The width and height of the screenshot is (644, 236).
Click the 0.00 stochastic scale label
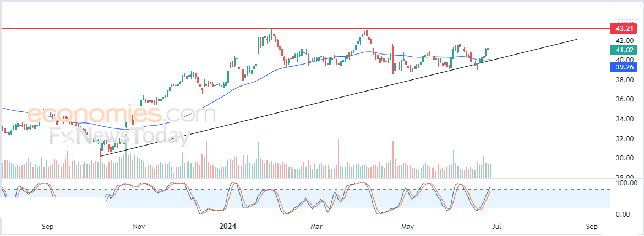coord(623,214)
